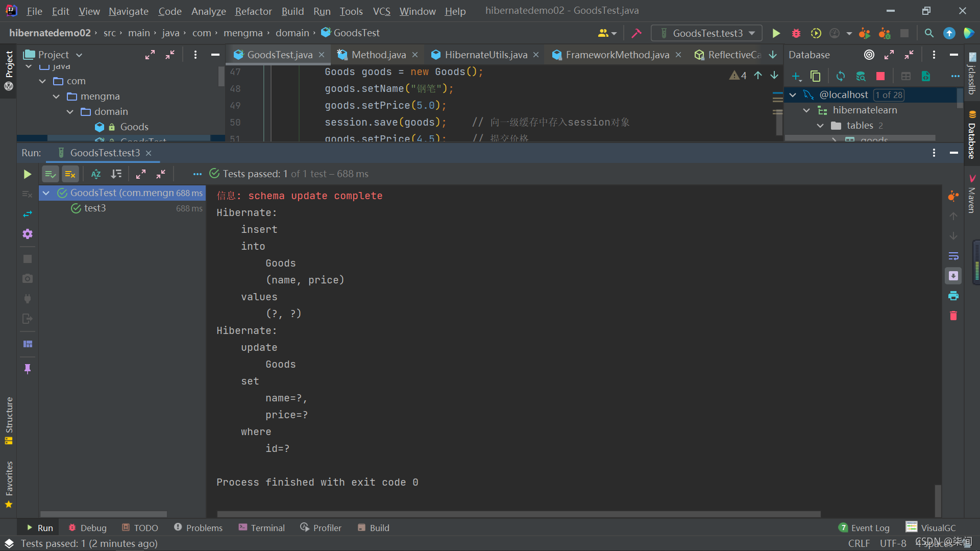Go to next highlighted warning arrow
980x551 pixels.
(x=774, y=76)
